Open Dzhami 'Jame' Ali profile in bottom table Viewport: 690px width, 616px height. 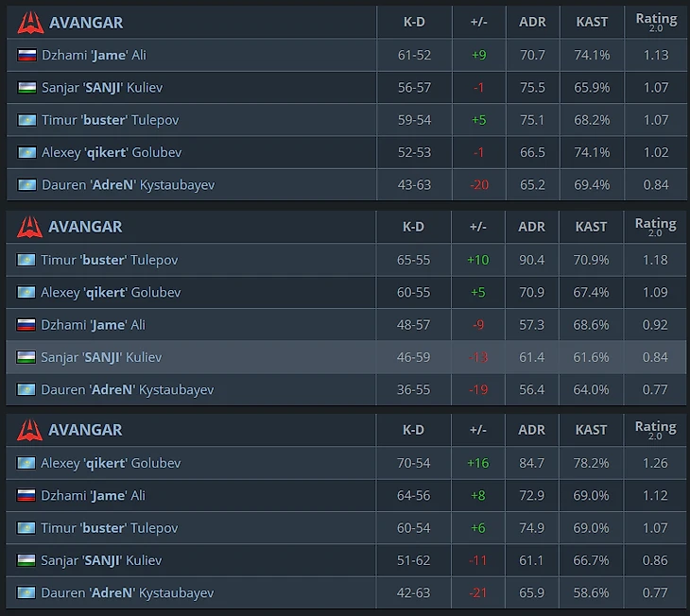96,495
